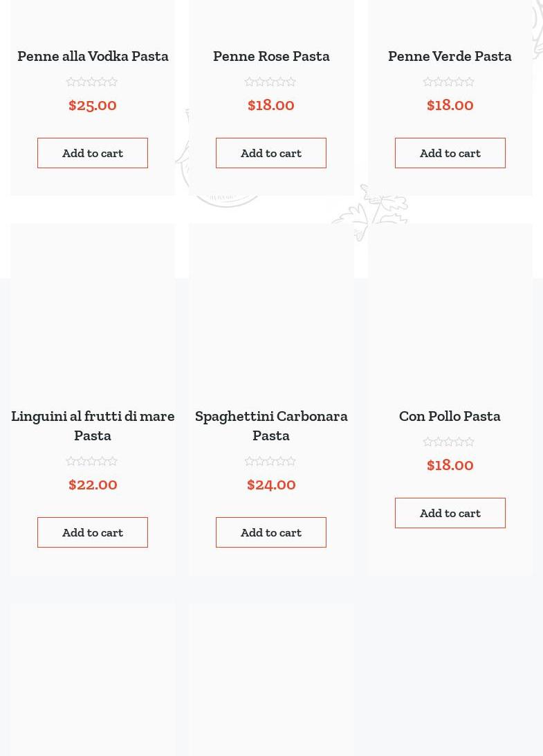Image resolution: width=543 pixels, height=756 pixels.
Task: Open Linguini al frutti di mare Pasta link
Action: [x=93, y=425]
